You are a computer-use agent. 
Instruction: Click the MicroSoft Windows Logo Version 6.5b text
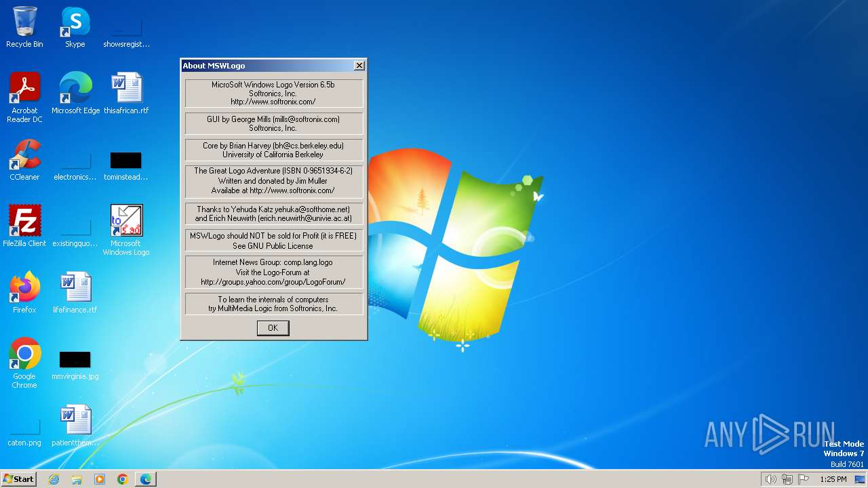(x=273, y=85)
